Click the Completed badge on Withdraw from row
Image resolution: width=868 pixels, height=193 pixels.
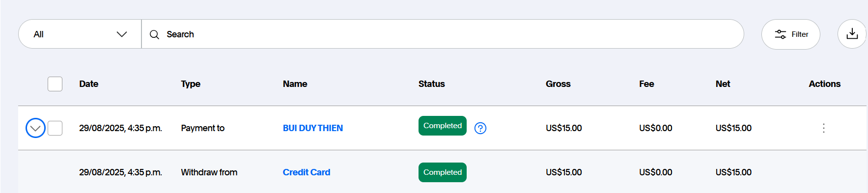click(x=443, y=172)
